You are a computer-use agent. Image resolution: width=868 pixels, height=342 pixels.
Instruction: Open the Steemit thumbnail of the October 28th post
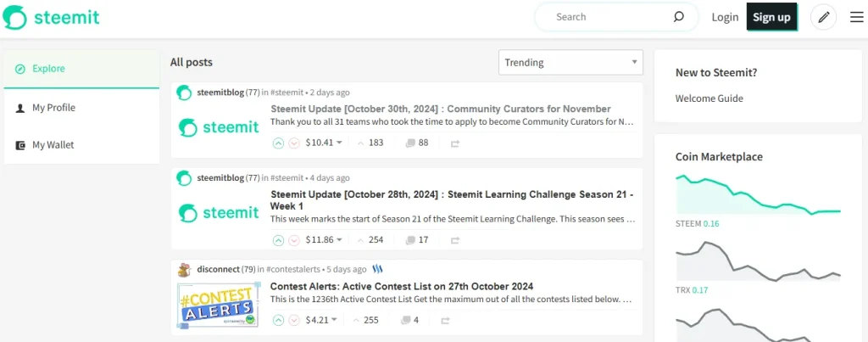220,213
